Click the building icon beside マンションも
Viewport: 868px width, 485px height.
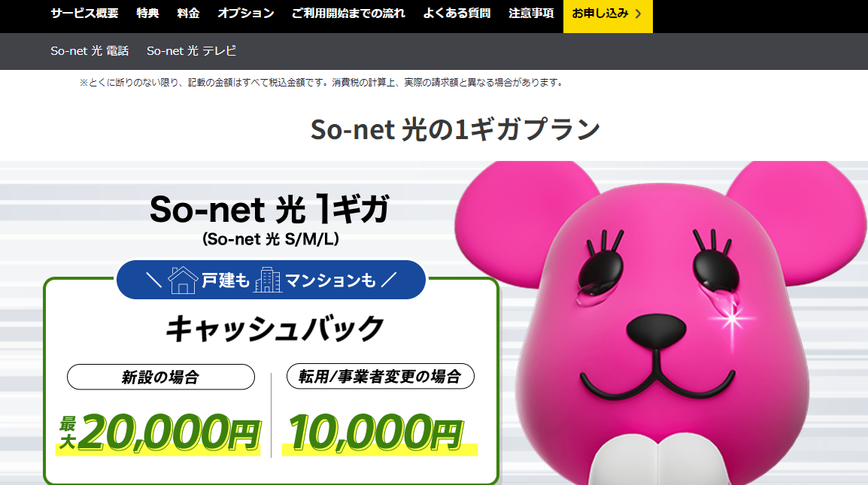click(268, 280)
